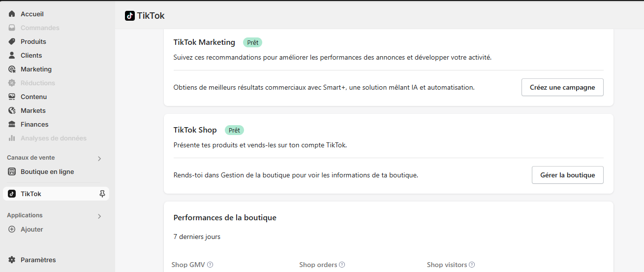Screen dimensions: 644x272
Task: Click the Créez une campagne button
Action: [562, 87]
